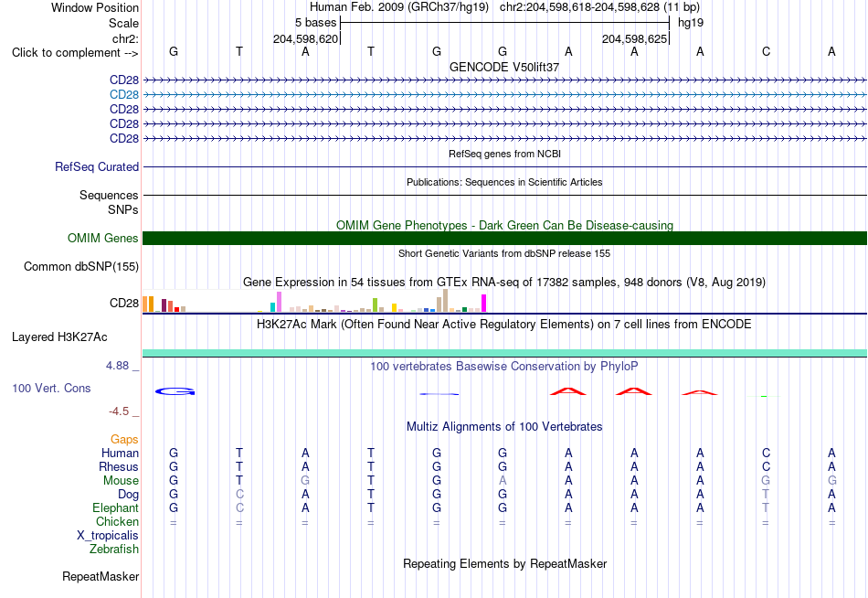Click the CD28 GTEx expression bar chart
Screen dimensions: 868x598
click(314, 302)
